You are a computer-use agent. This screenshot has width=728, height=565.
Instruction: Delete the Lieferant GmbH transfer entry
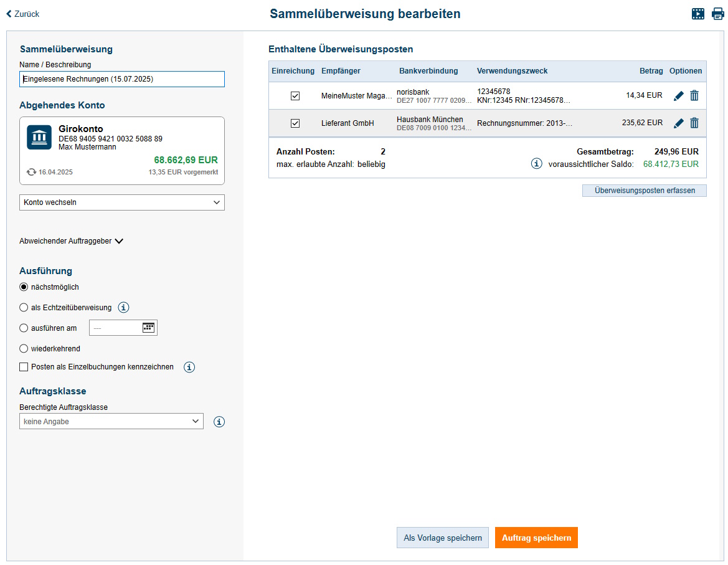tap(694, 123)
